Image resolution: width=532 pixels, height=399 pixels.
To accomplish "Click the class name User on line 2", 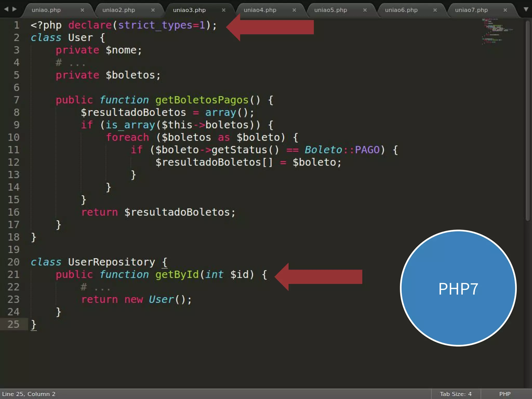I will pyautogui.click(x=80, y=38).
